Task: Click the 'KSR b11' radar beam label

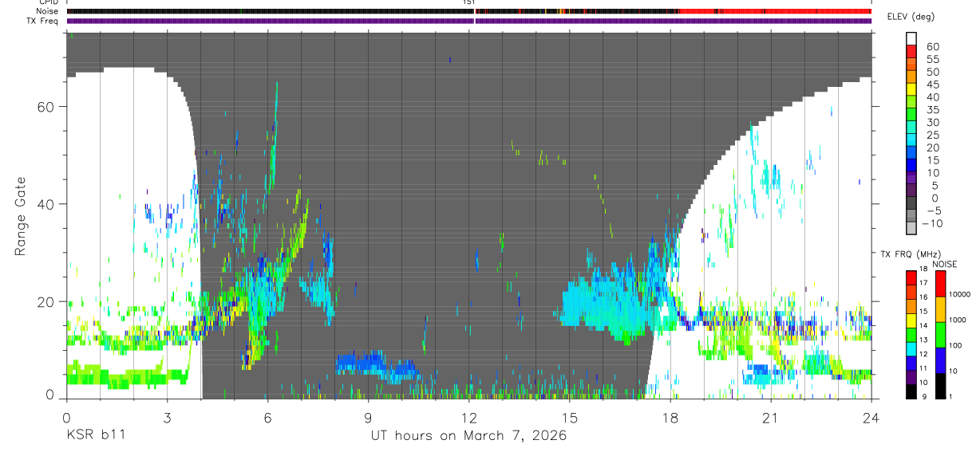Action: [96, 435]
